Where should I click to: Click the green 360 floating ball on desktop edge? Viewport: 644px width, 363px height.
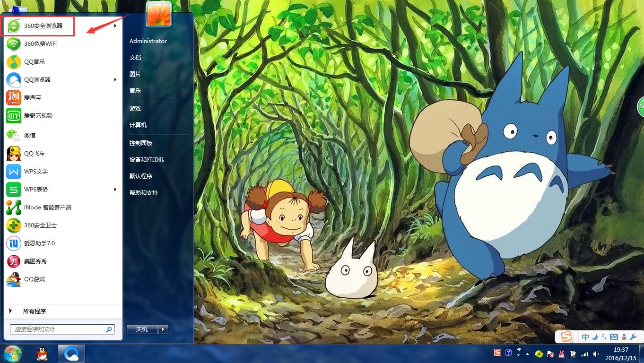point(641,107)
